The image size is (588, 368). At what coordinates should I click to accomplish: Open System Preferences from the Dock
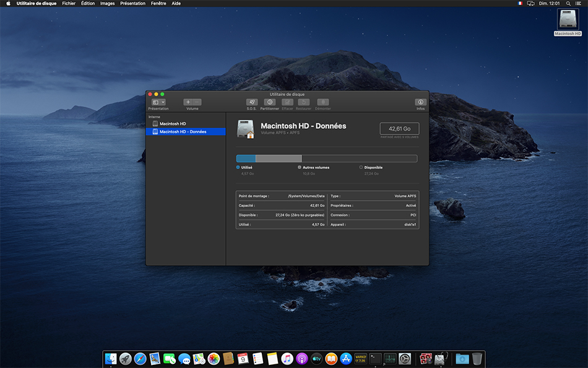click(405, 359)
